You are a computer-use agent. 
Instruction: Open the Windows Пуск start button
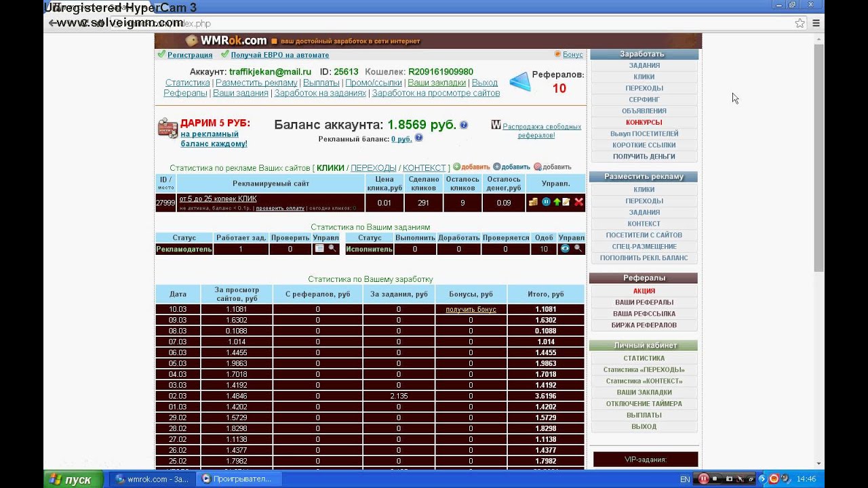click(x=73, y=479)
